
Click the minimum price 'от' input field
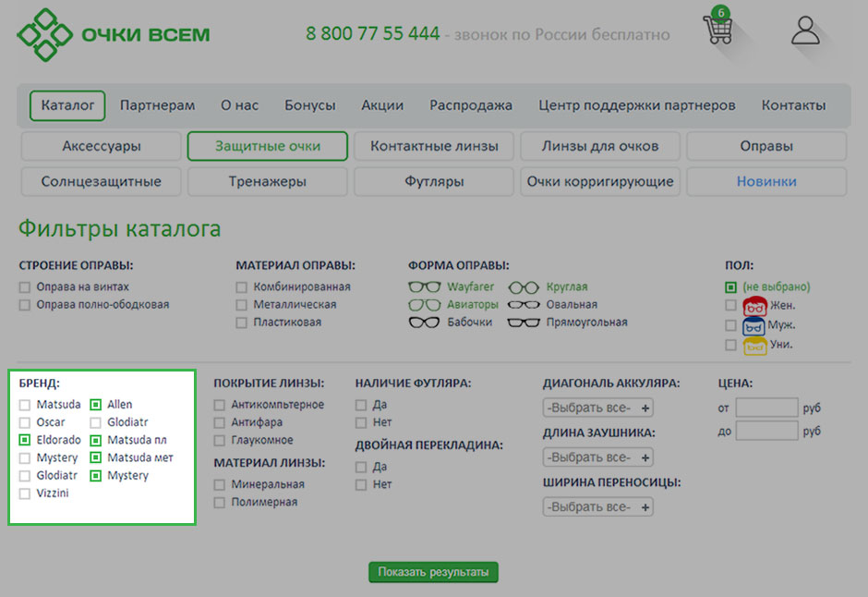point(766,408)
